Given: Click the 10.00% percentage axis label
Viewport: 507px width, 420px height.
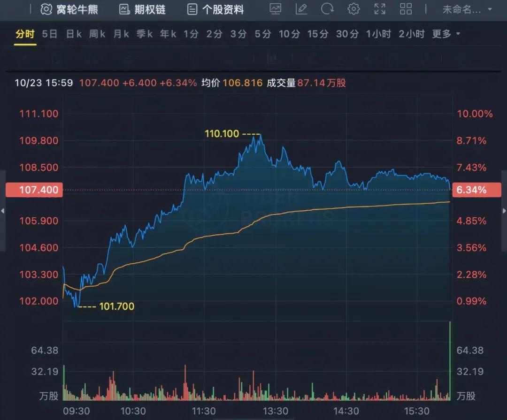Looking at the screenshot, I should pyautogui.click(x=475, y=114).
